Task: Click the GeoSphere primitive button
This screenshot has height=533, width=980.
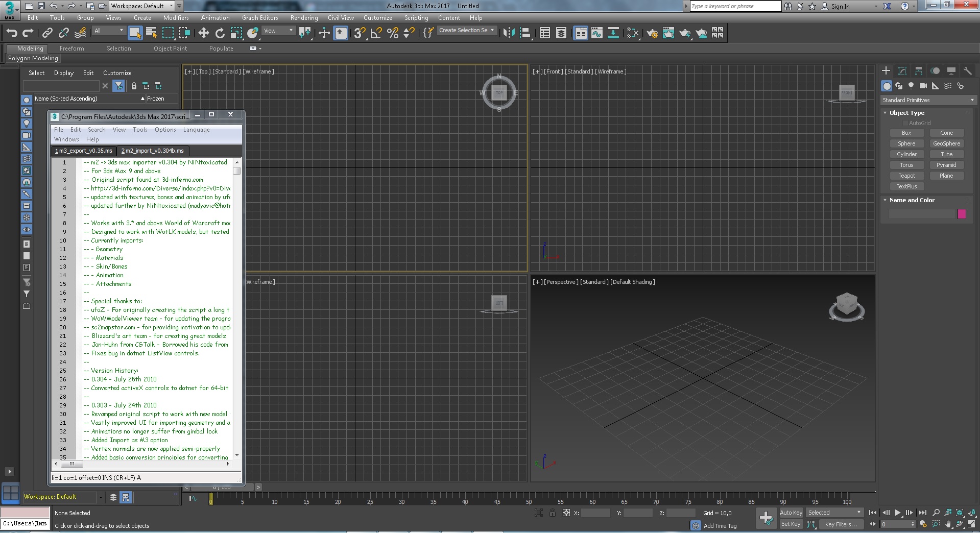Action: pyautogui.click(x=946, y=143)
